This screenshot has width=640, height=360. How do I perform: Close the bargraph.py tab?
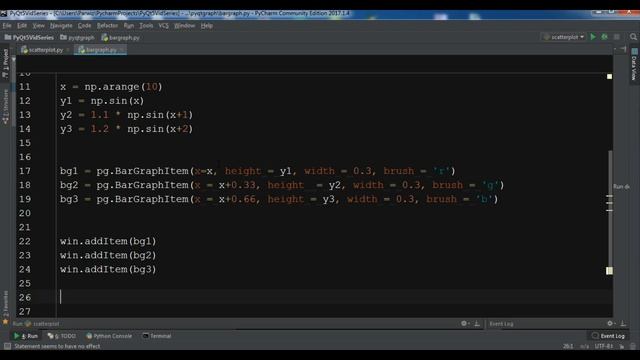pos(122,50)
